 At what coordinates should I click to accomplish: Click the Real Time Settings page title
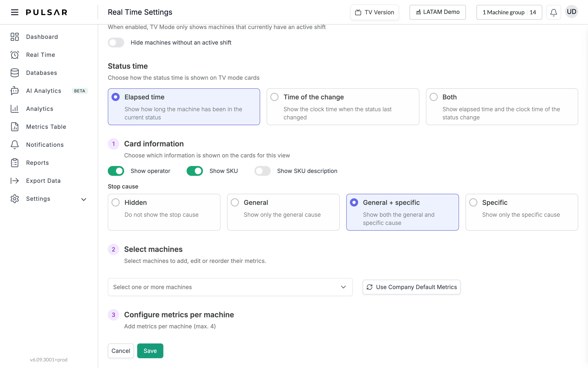(x=140, y=12)
